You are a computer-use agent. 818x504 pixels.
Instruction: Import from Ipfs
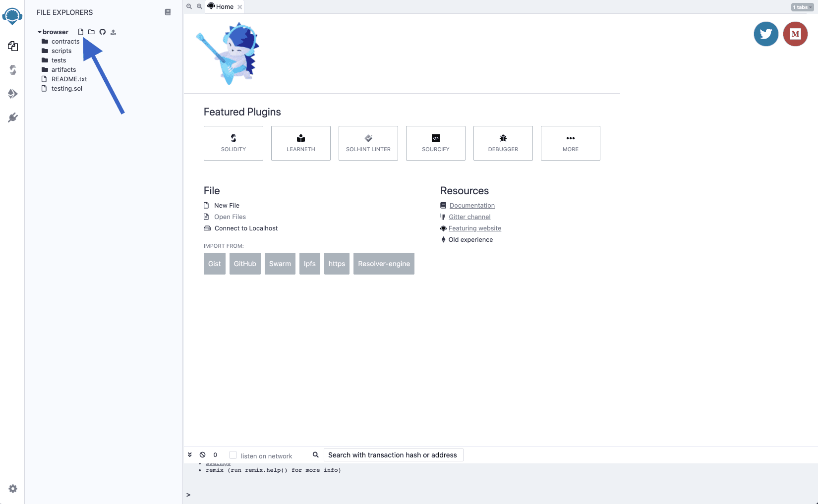pyautogui.click(x=310, y=264)
